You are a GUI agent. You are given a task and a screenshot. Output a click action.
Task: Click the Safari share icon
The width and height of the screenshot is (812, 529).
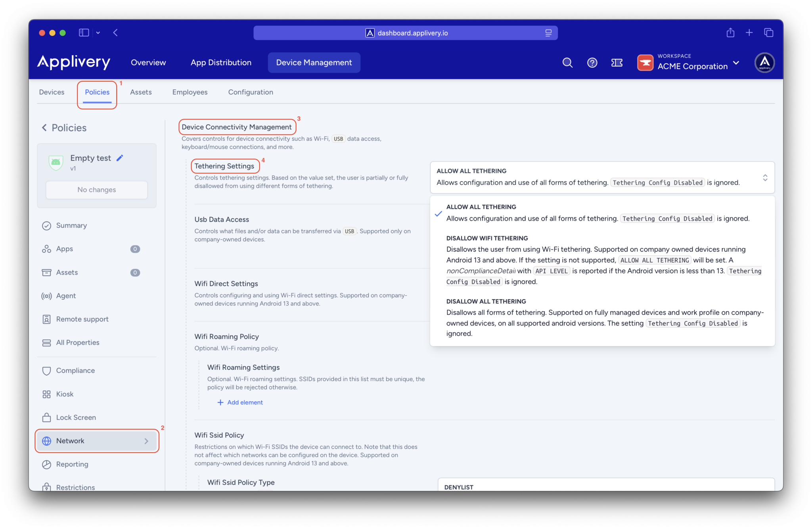point(730,33)
